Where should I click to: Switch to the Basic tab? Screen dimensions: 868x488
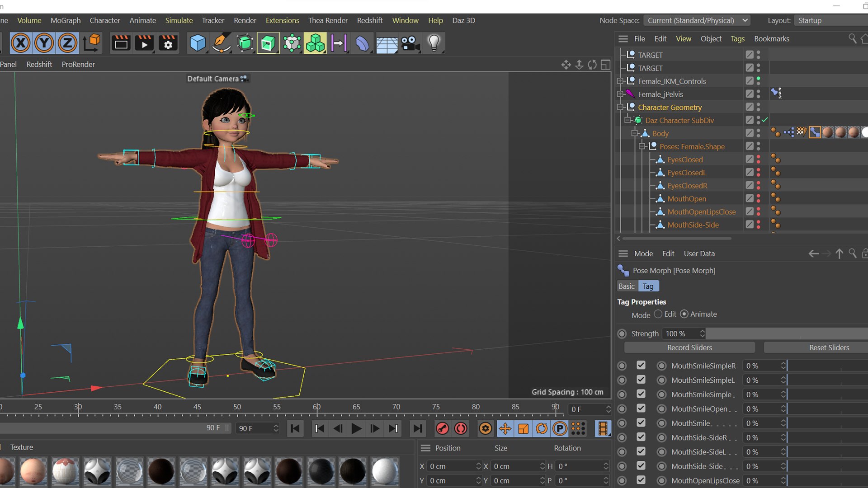click(x=627, y=286)
